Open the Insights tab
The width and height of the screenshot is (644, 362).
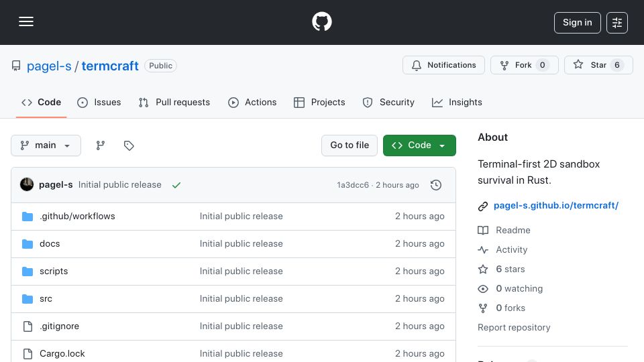457,102
